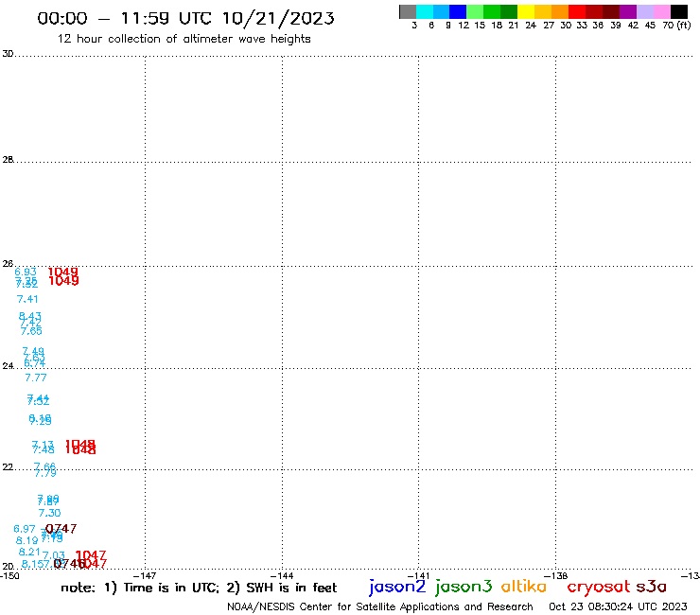Click longitude axis label '-141'
Screen dimensions: 700x615
419,575
